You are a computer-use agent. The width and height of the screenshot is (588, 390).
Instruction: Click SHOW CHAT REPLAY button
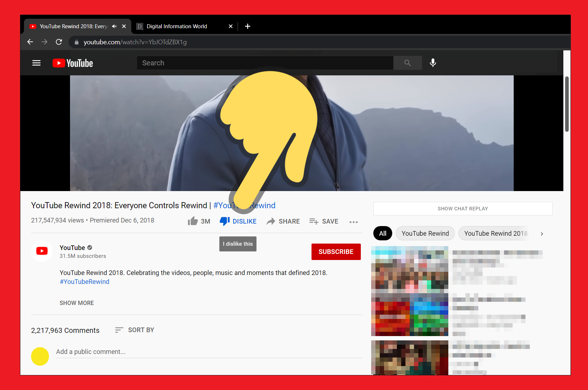pyautogui.click(x=463, y=209)
